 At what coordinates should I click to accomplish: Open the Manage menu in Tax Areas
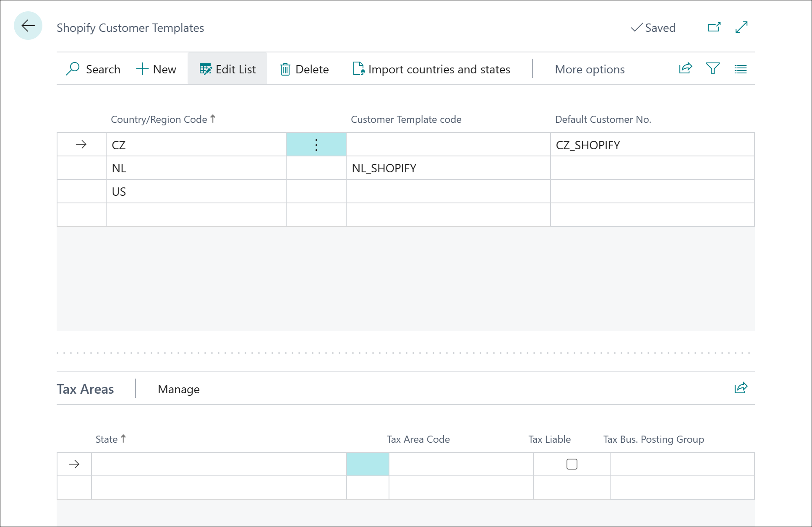[179, 389]
